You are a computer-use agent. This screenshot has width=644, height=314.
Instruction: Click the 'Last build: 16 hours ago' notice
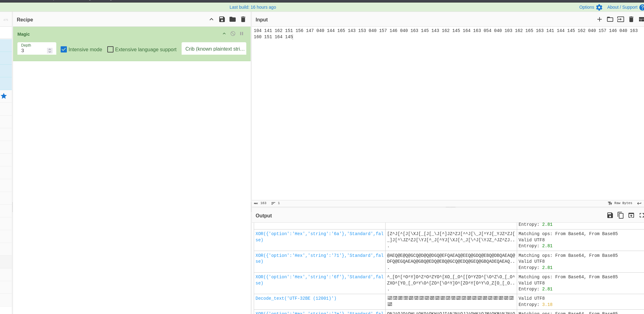click(x=253, y=7)
